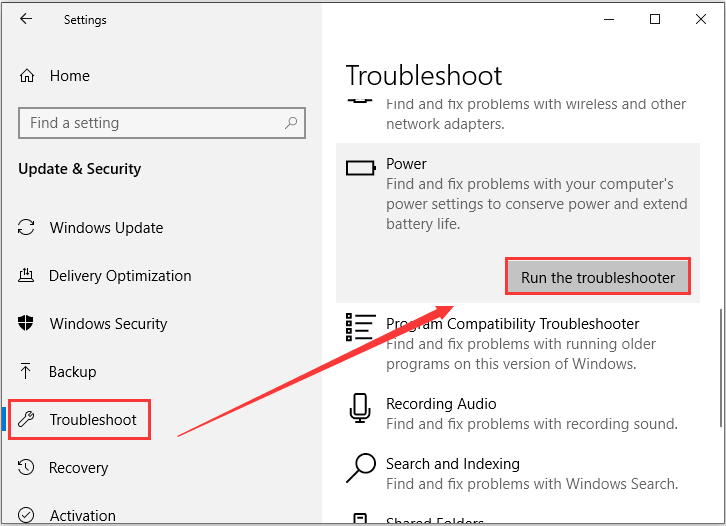
Task: Run the troubleshooter for Power
Action: point(598,277)
